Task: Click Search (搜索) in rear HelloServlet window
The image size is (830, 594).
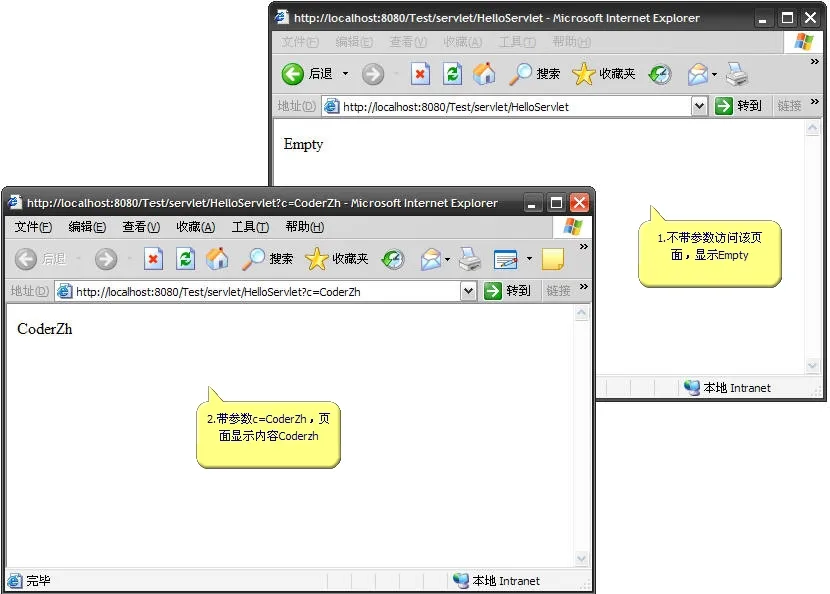Action: [535, 74]
